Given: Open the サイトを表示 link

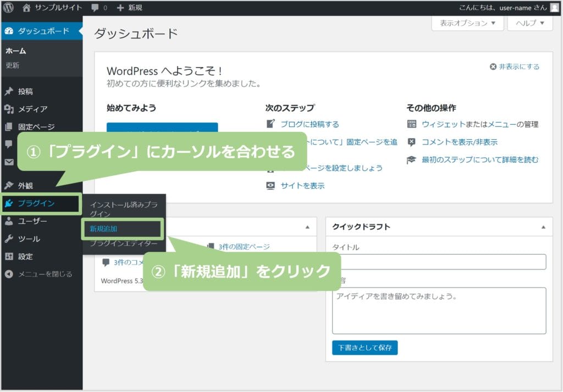Looking at the screenshot, I should click(302, 186).
